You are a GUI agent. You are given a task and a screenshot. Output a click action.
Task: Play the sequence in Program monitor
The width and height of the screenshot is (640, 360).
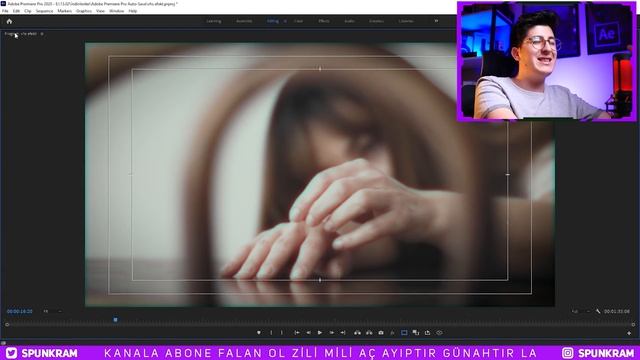pyautogui.click(x=320, y=333)
